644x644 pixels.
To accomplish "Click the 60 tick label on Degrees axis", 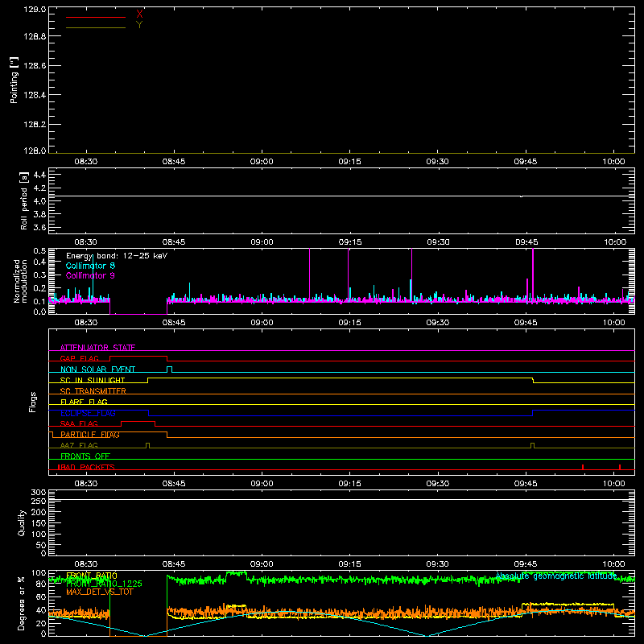I will [x=41, y=597].
